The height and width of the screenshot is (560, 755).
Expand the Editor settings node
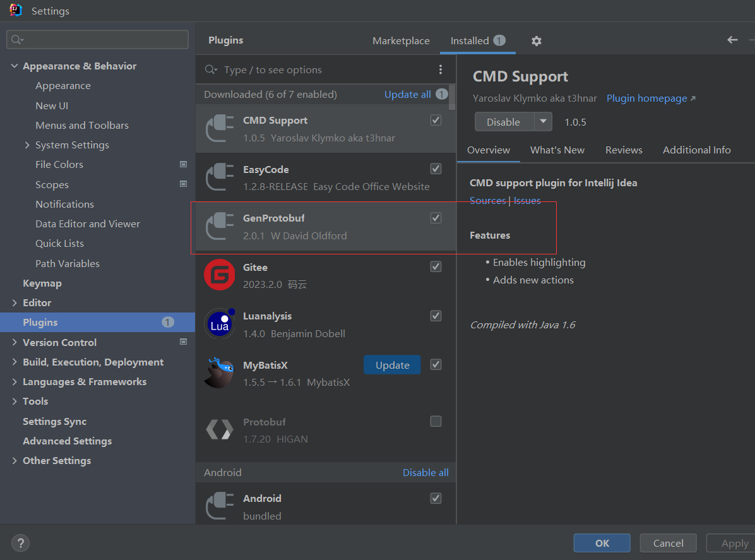coord(15,303)
